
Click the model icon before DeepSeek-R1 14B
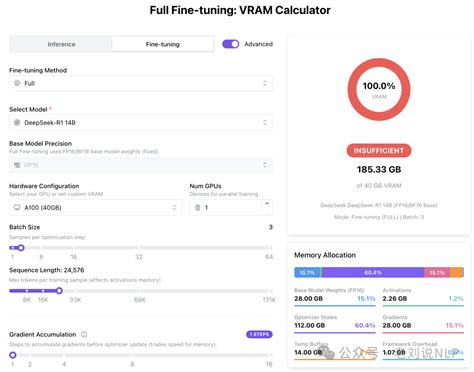coord(17,123)
